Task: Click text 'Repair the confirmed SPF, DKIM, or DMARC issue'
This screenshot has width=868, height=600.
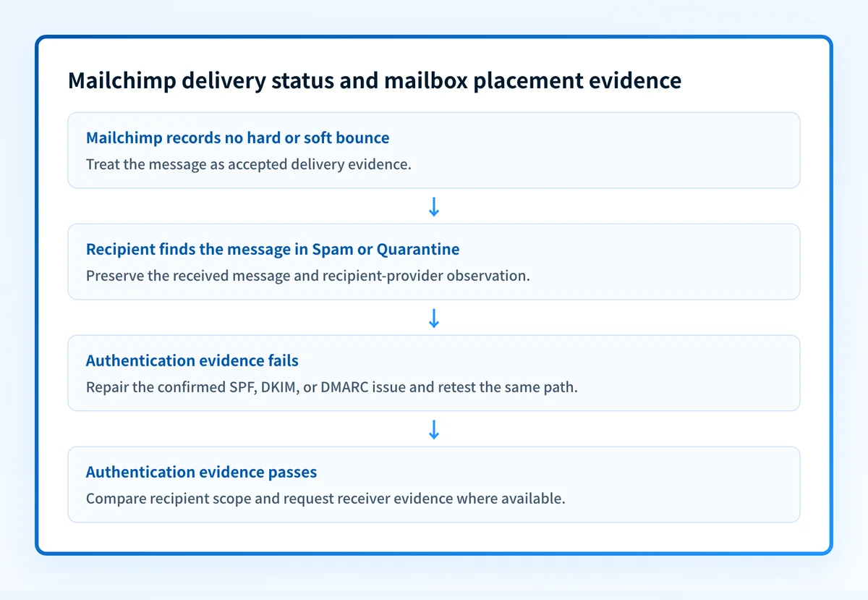Action: (246, 386)
